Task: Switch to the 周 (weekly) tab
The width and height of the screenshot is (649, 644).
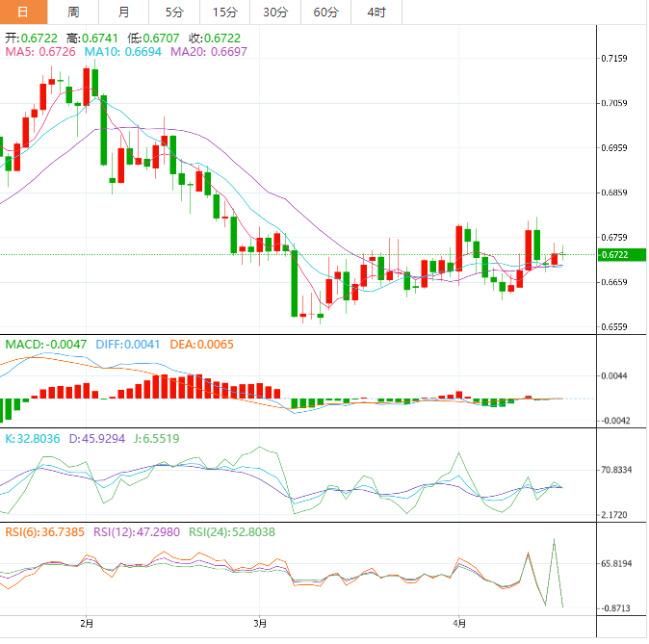Action: (74, 13)
